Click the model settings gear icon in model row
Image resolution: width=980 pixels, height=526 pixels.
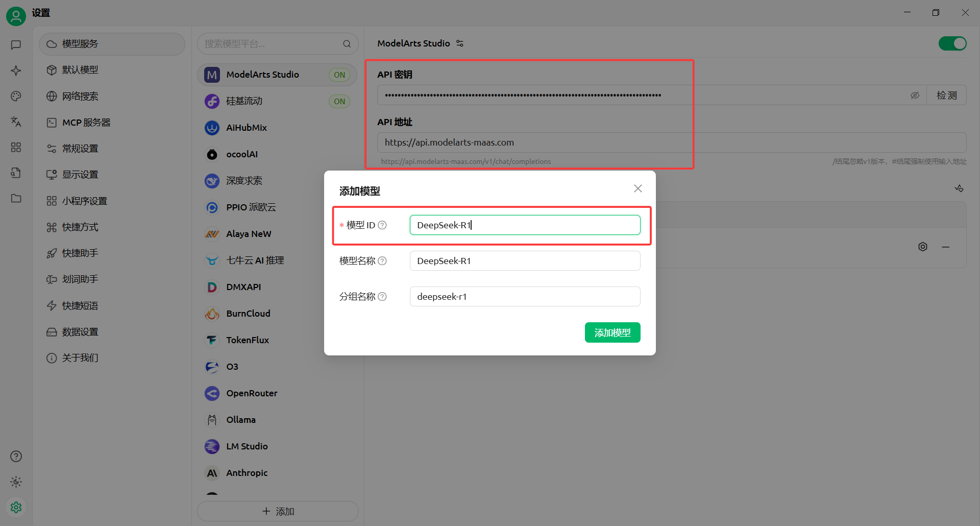923,247
